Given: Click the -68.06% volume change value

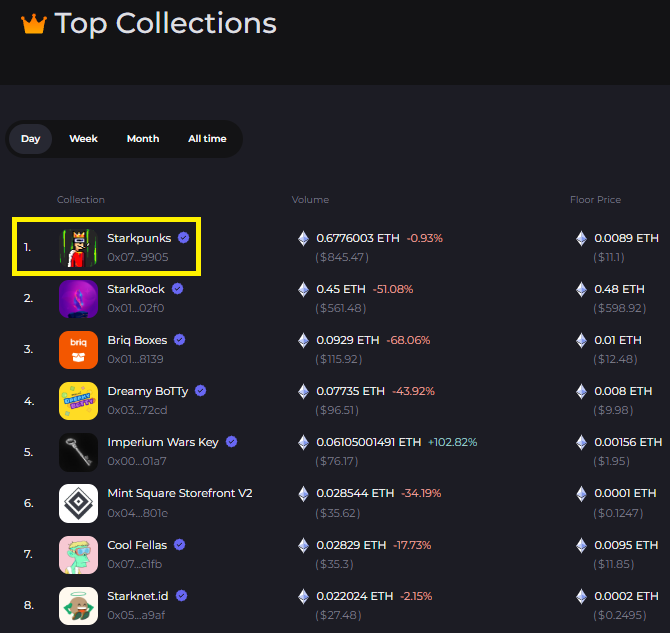Looking at the screenshot, I should point(408,341).
